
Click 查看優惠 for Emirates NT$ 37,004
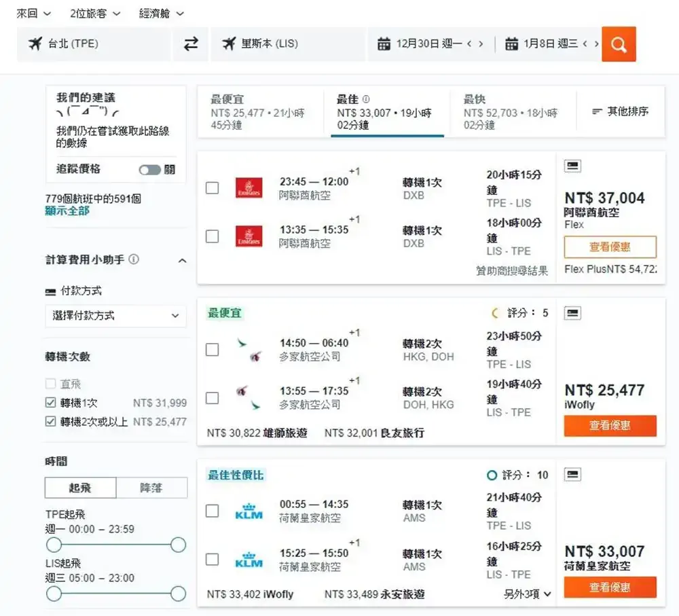[x=610, y=247]
